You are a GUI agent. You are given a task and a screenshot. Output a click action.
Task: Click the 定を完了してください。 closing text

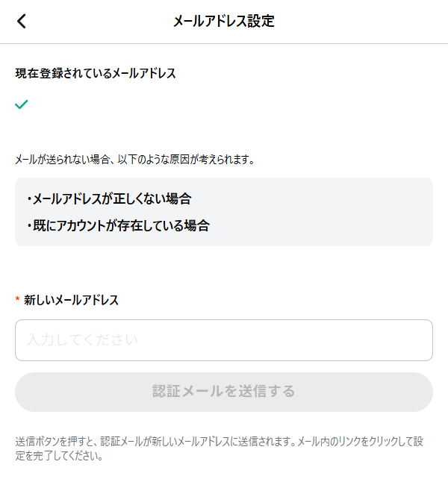(x=59, y=456)
